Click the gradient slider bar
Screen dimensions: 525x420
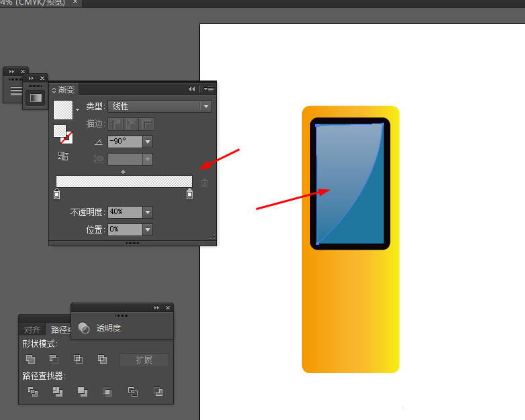click(x=124, y=181)
